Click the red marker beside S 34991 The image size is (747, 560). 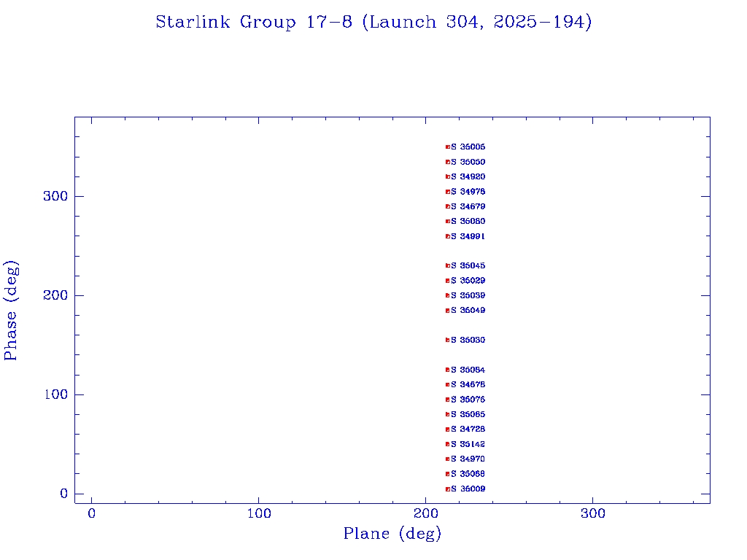[x=448, y=236]
